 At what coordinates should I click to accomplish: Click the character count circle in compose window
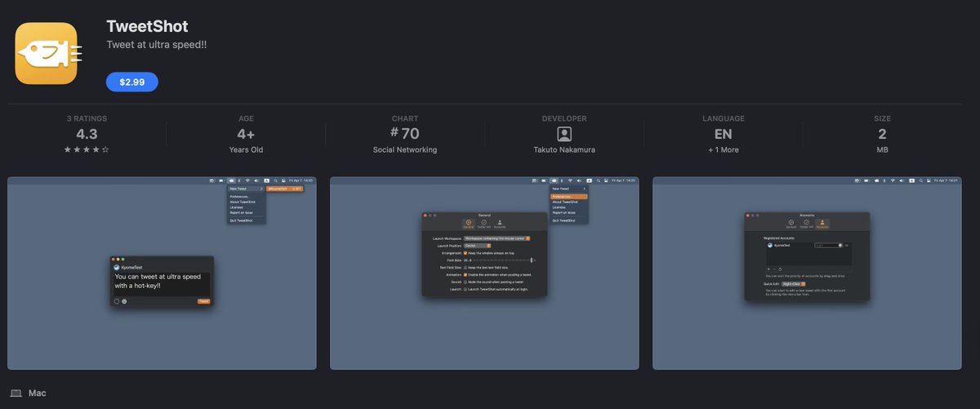tap(116, 301)
